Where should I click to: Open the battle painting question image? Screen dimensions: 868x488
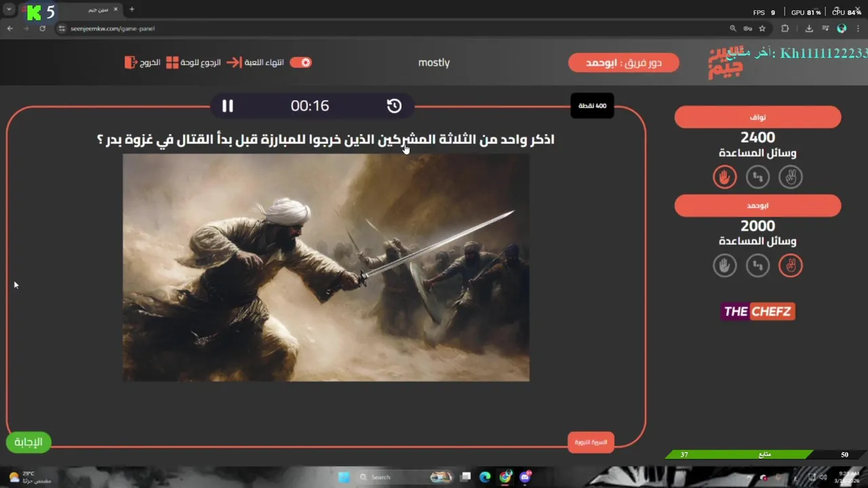coord(325,267)
